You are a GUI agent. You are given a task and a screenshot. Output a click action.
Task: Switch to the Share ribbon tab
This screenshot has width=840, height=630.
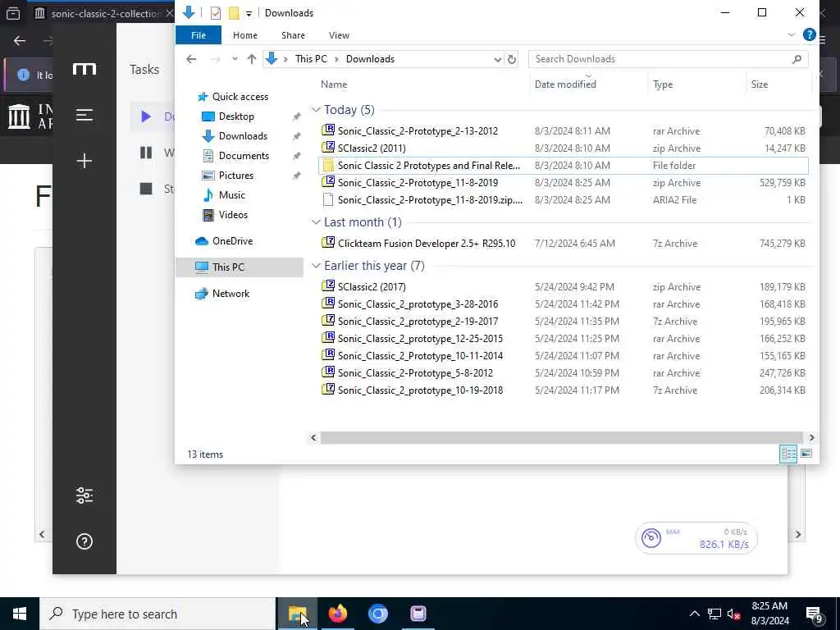(293, 35)
